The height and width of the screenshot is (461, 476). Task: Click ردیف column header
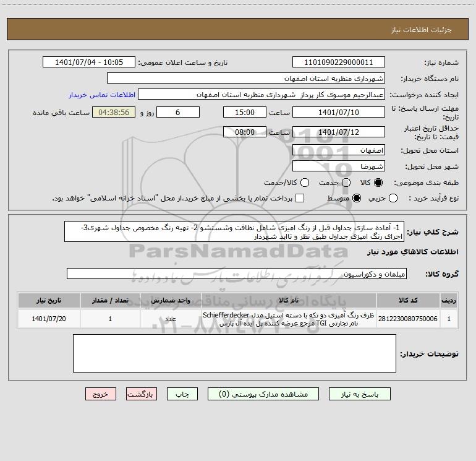[x=449, y=300]
